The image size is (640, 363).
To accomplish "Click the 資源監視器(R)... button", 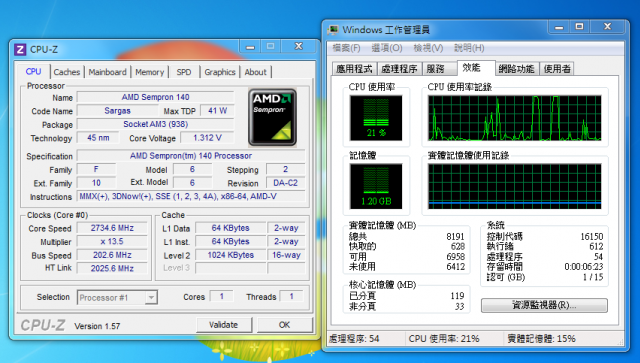I will (544, 305).
